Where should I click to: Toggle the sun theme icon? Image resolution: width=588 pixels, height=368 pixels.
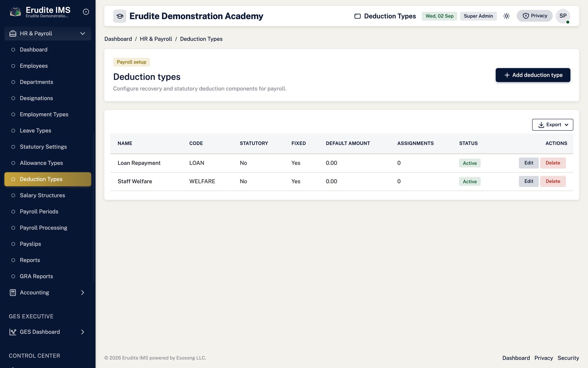click(x=506, y=16)
